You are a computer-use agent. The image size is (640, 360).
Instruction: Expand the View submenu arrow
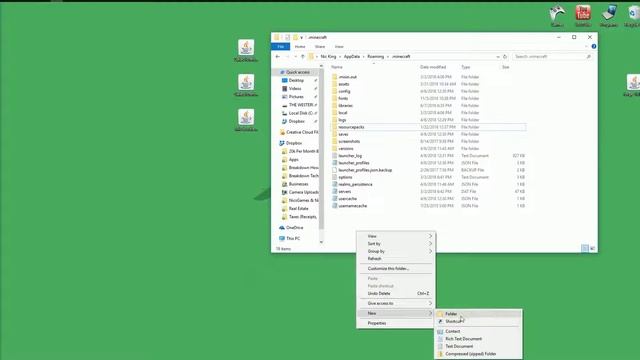pyautogui.click(x=430, y=236)
